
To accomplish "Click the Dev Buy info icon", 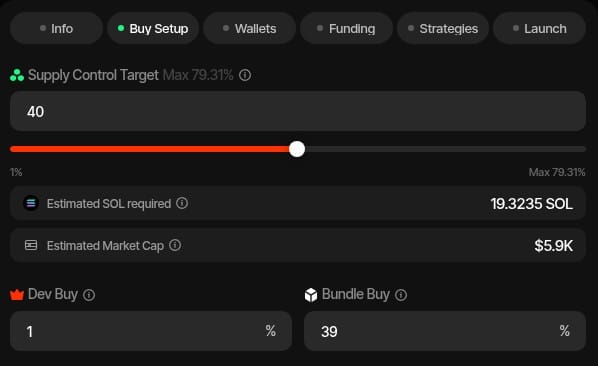I will pyautogui.click(x=89, y=295).
